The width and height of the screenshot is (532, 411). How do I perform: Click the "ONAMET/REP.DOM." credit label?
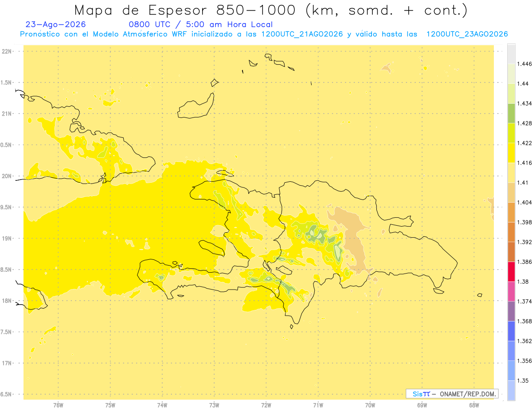pos(468,394)
